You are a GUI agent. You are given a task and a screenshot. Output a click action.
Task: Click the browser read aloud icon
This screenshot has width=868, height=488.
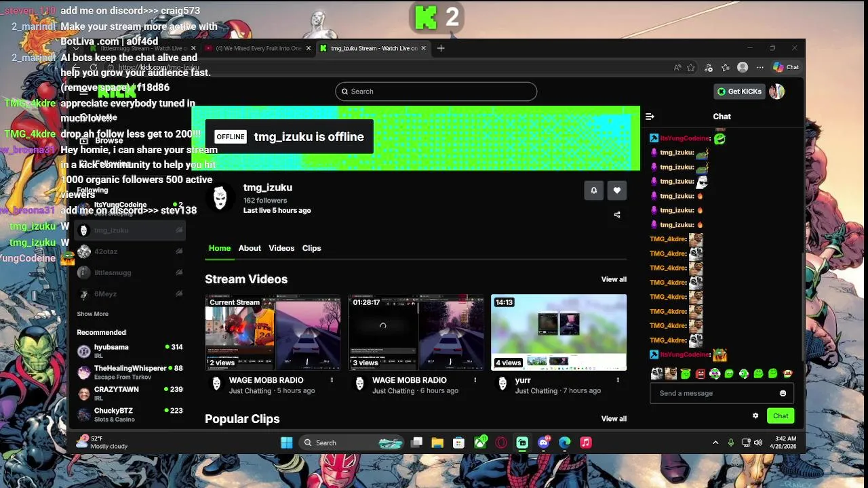677,67
